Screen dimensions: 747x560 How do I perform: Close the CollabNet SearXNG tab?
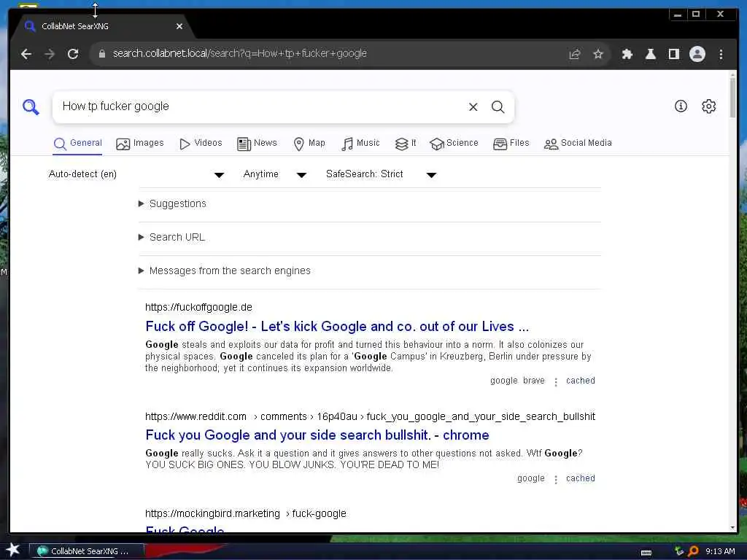[x=179, y=26]
